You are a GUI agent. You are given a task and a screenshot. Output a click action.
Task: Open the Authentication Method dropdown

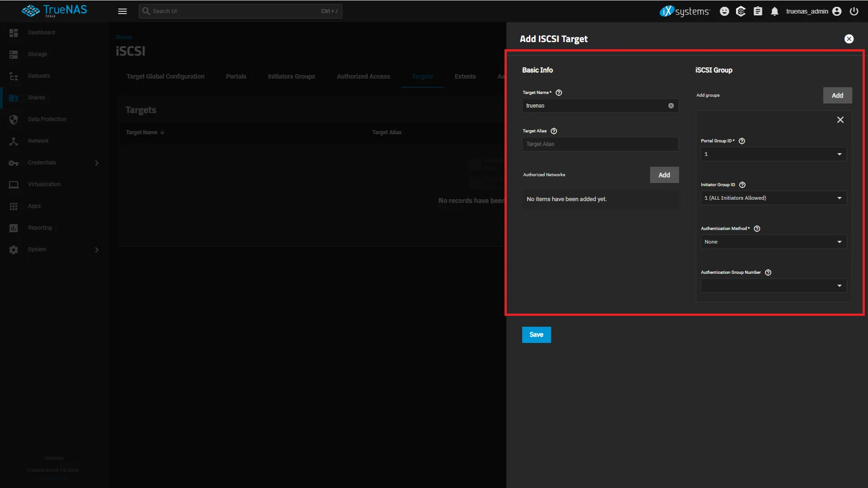[x=773, y=242]
